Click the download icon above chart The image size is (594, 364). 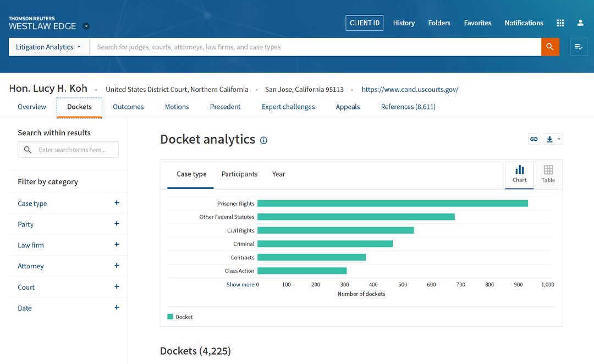coord(549,139)
